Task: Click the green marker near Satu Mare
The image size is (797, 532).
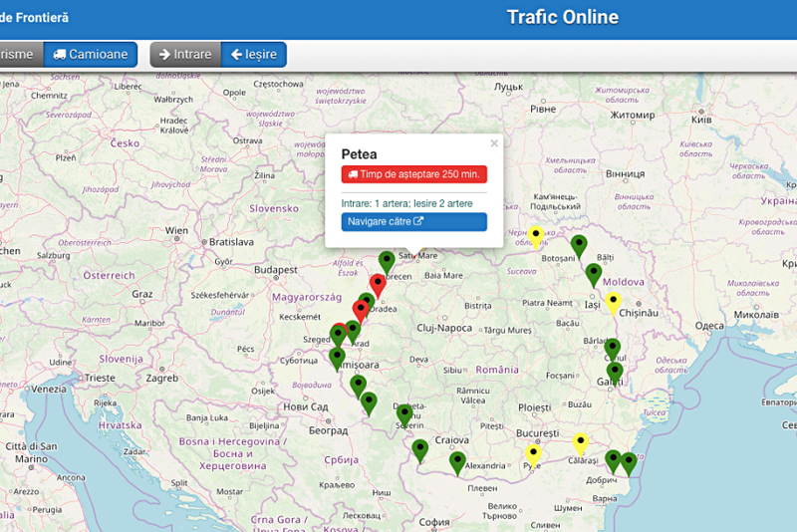Action: 388,261
